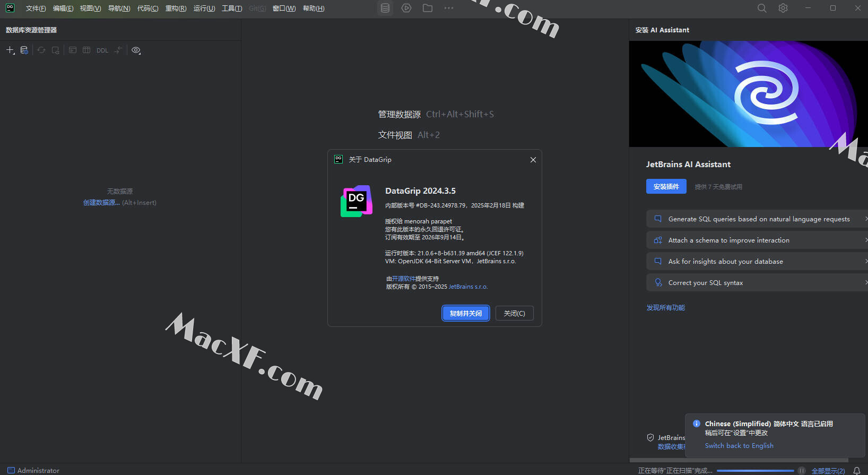Click the search everywhere magnifier icon
The height and width of the screenshot is (475, 868).
click(x=762, y=8)
